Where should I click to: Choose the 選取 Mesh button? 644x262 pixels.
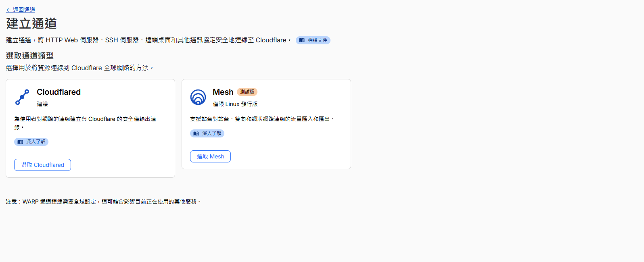click(211, 156)
